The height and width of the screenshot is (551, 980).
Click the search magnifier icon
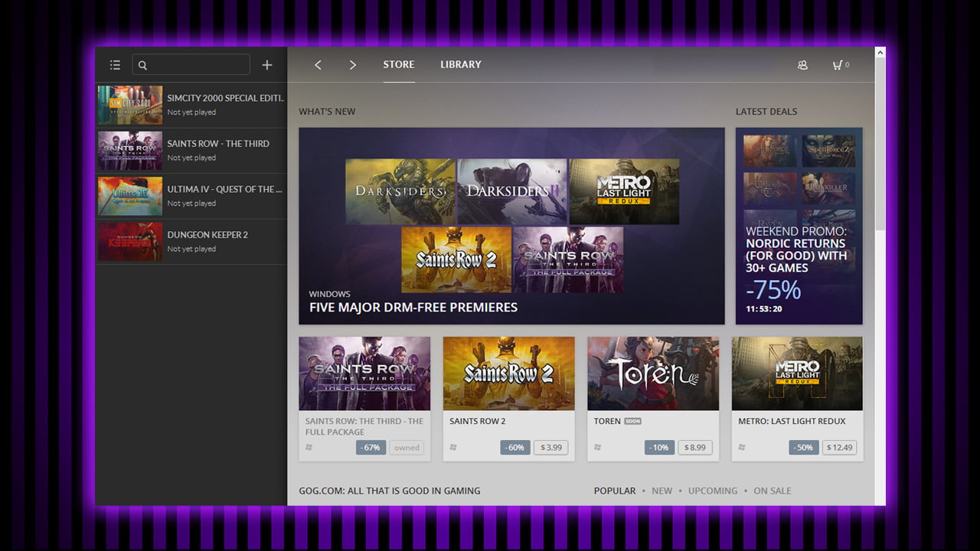click(x=143, y=65)
